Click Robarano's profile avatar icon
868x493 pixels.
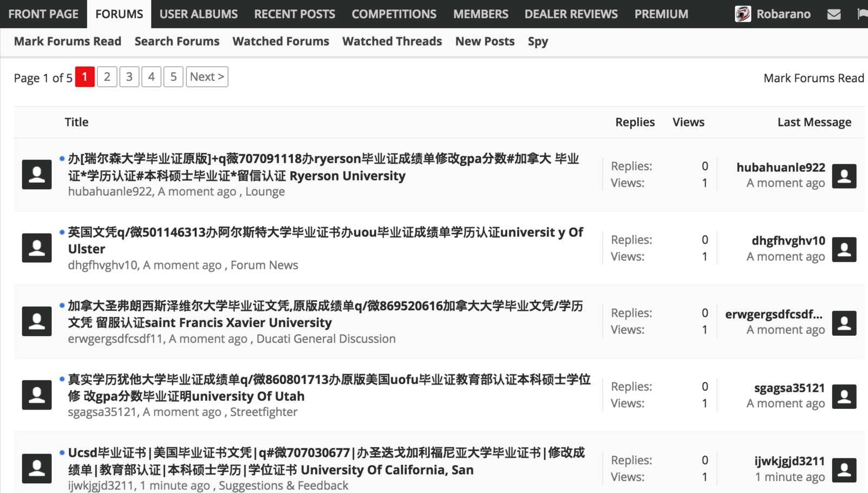pos(743,14)
